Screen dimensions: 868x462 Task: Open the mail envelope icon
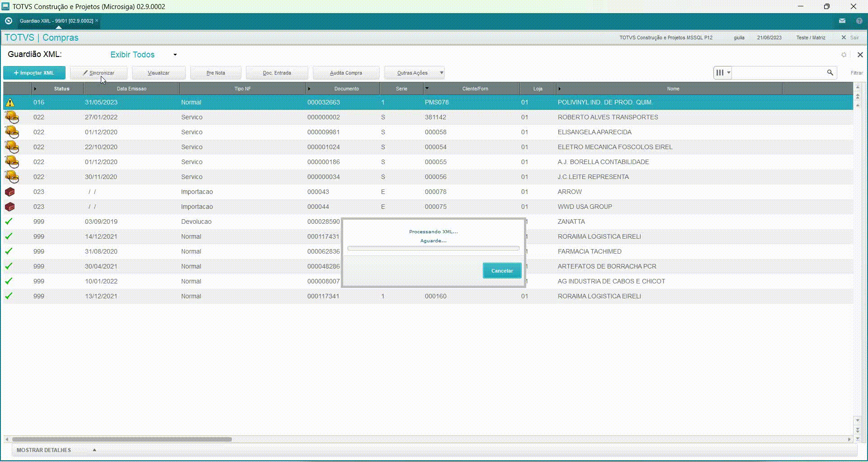pyautogui.click(x=842, y=21)
